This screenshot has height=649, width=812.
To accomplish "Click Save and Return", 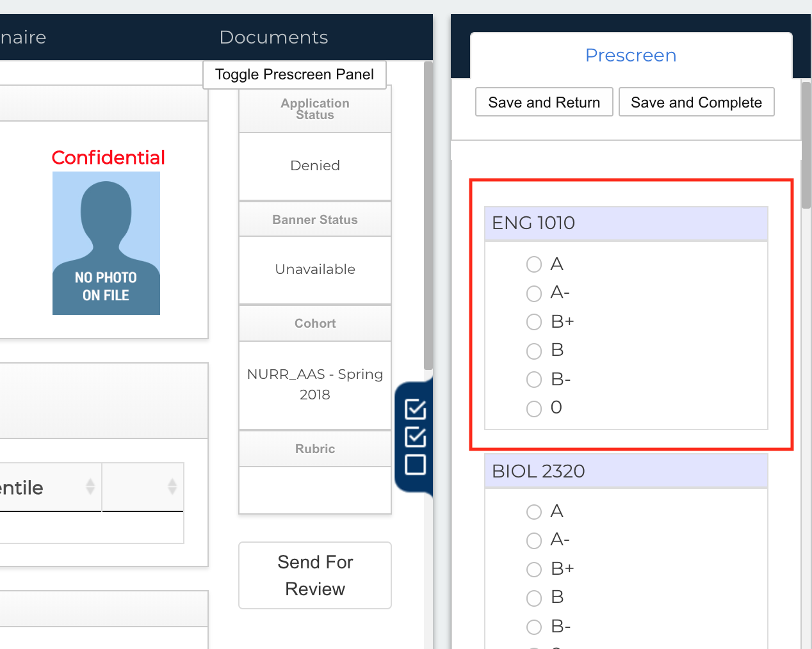I will pyautogui.click(x=544, y=102).
